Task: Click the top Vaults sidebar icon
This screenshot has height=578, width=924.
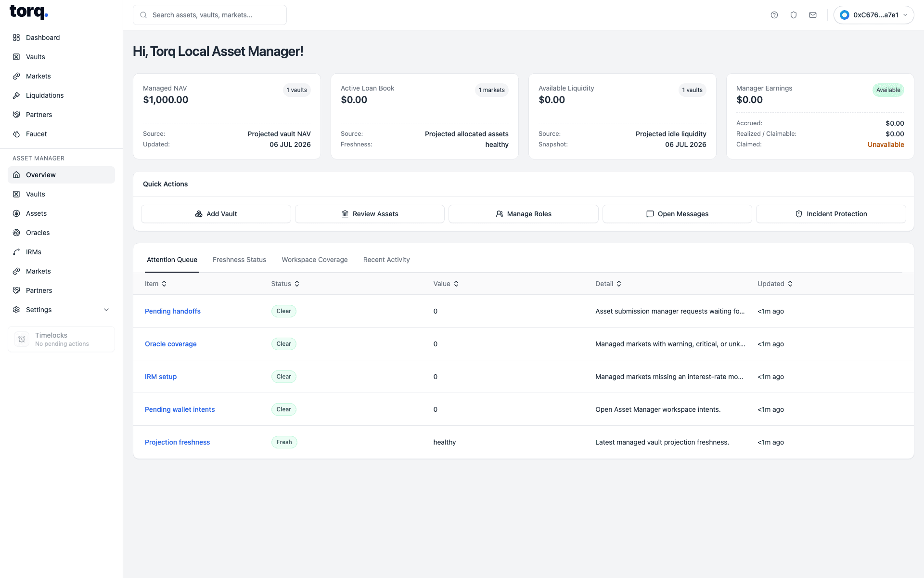Action: (x=16, y=57)
